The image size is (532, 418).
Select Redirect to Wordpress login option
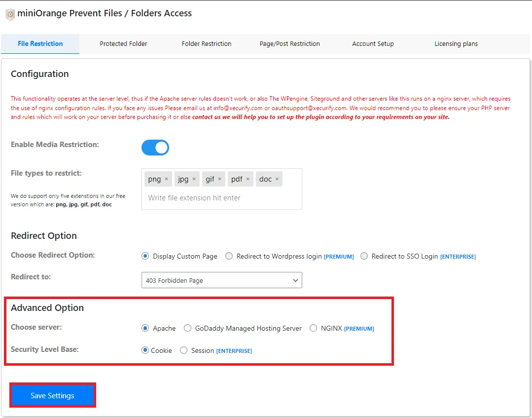(229, 256)
